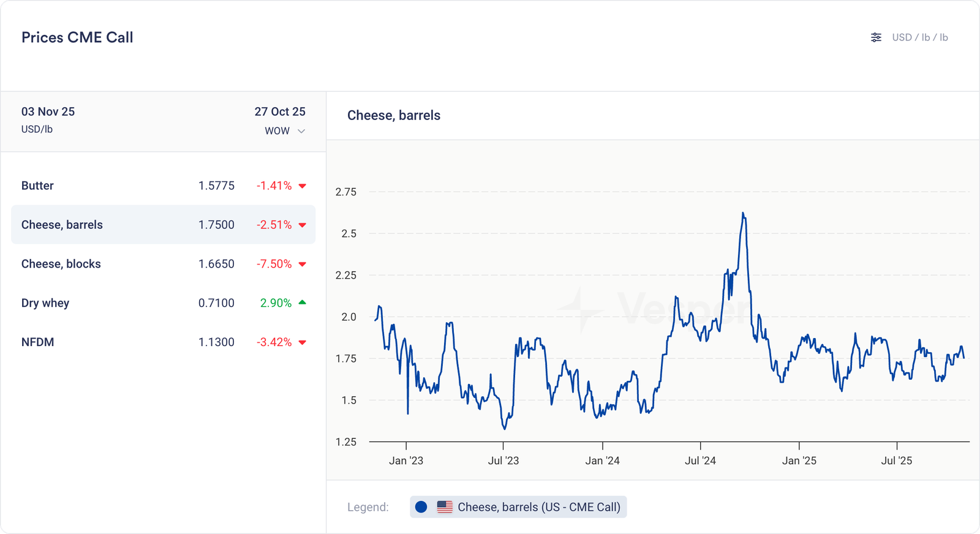The height and width of the screenshot is (534, 980).
Task: Click the 27 Oct 25 comparison date
Action: (280, 111)
